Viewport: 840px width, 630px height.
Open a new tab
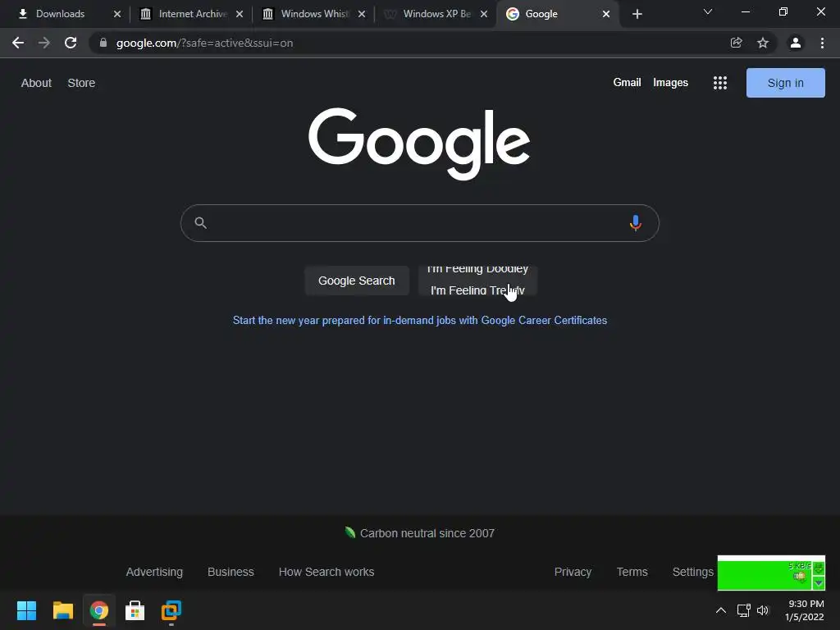pyautogui.click(x=637, y=14)
